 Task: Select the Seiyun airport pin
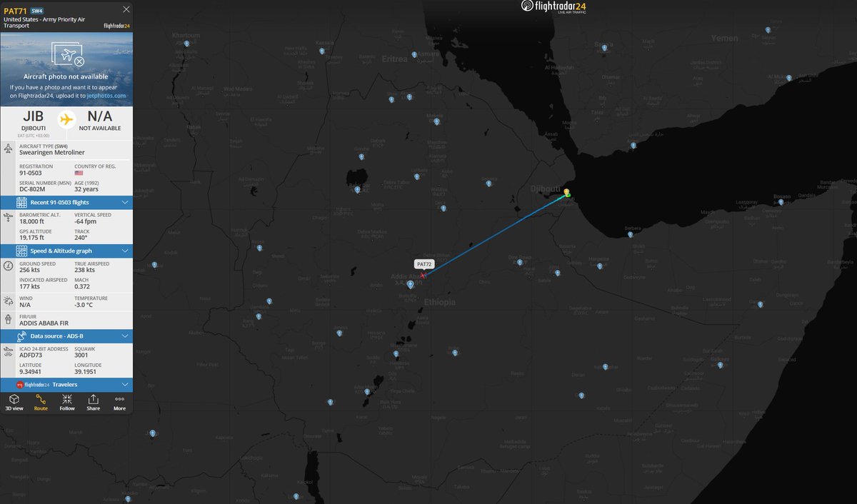[x=768, y=30]
